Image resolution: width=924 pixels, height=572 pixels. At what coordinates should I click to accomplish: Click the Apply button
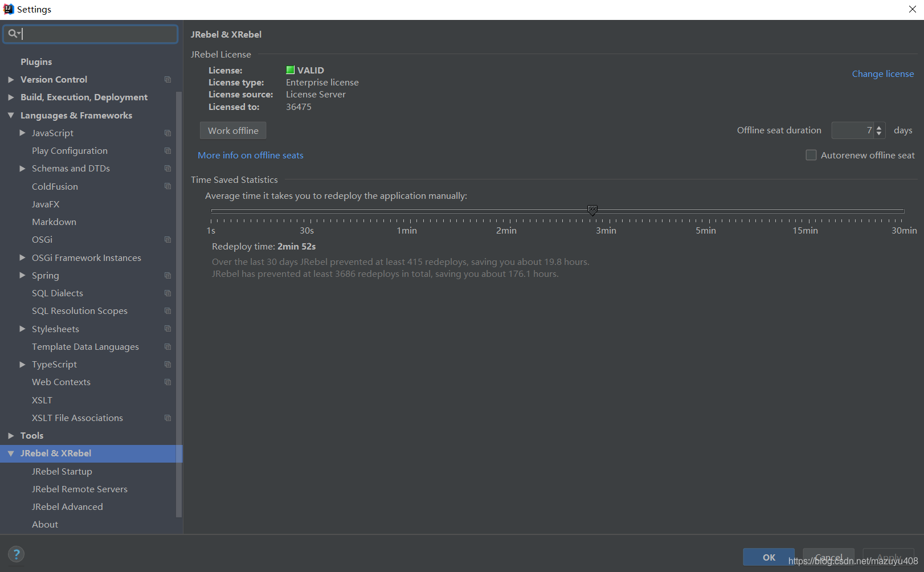tap(889, 557)
